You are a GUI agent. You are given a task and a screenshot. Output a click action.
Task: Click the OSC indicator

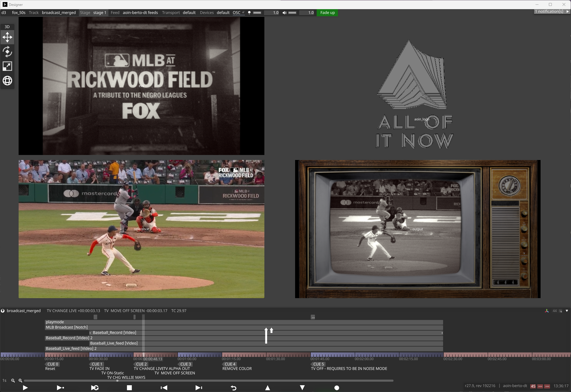(x=238, y=12)
